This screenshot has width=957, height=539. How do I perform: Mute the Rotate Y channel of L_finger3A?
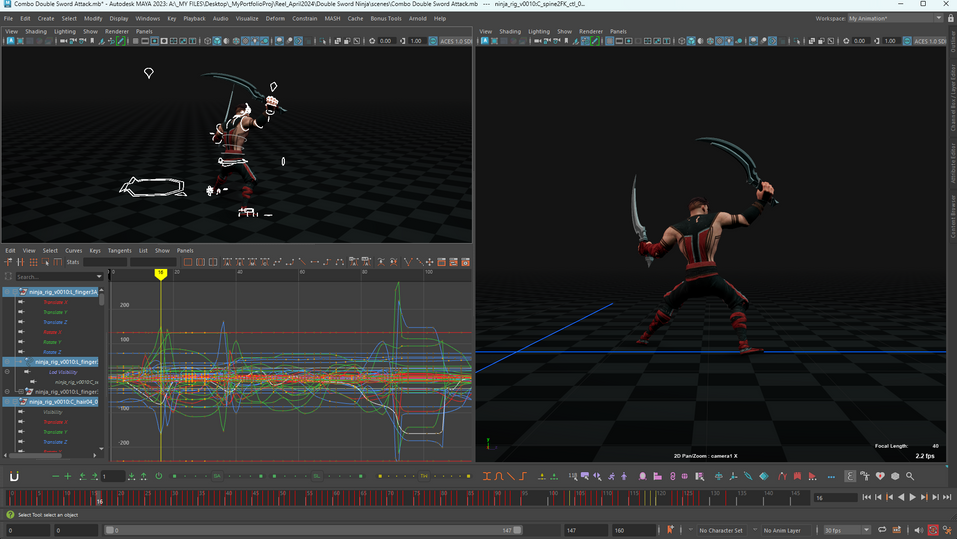[21, 342]
